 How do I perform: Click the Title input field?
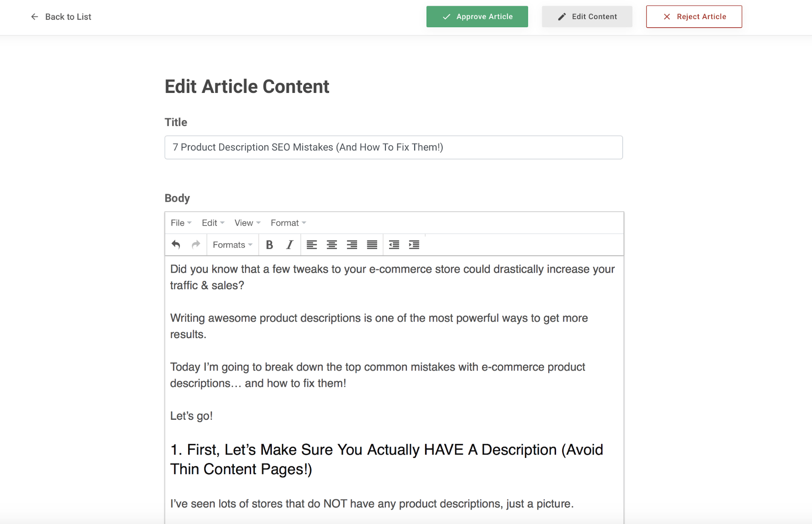394,147
